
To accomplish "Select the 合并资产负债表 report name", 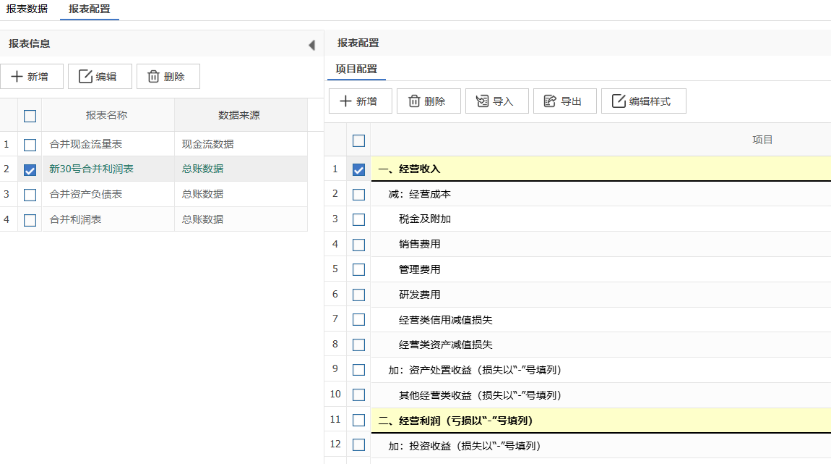I will pos(86,194).
